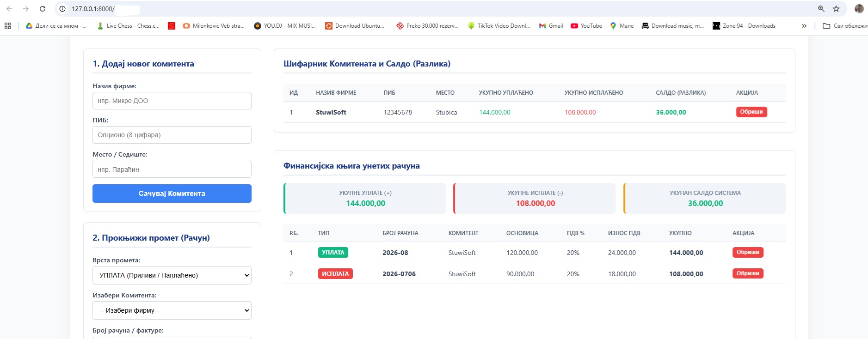868x339 pixels.
Task: Open the Google Drive 'Дели се са мном' bookmark
Action: pyautogui.click(x=56, y=26)
